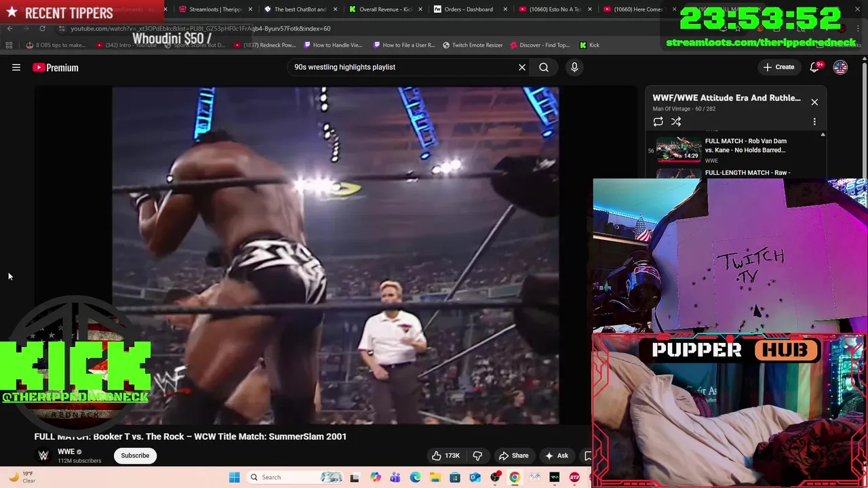Open the weather widget showing 19°F

[x=20, y=477]
